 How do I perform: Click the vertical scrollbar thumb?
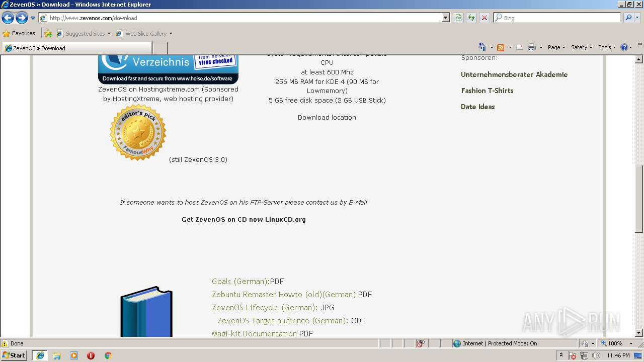pyautogui.click(x=639, y=199)
